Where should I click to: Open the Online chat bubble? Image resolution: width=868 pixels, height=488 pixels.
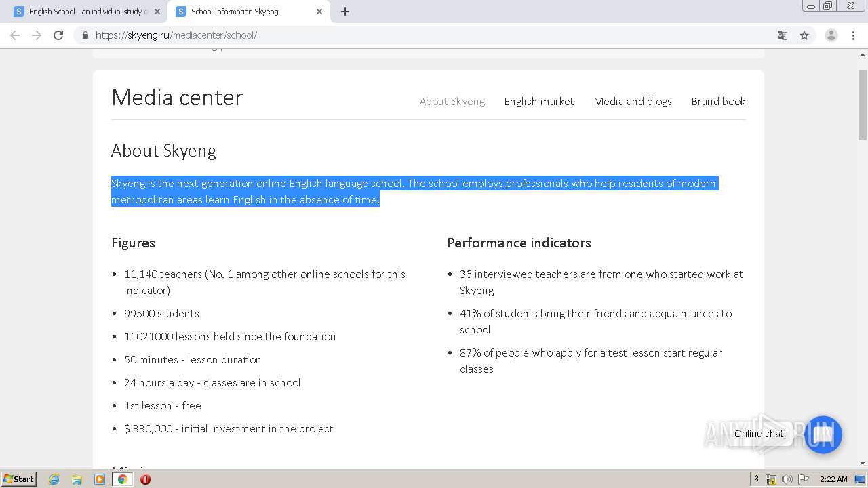click(823, 434)
